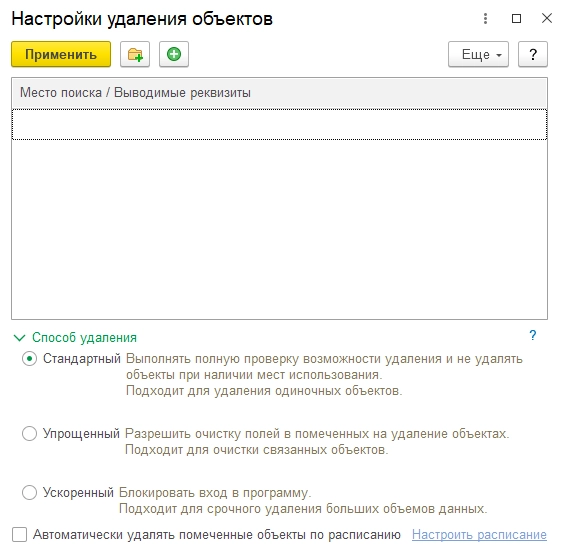Click the blue help icon near Способ удаления
Viewport: 564px width, 553px height.
pos(533,335)
